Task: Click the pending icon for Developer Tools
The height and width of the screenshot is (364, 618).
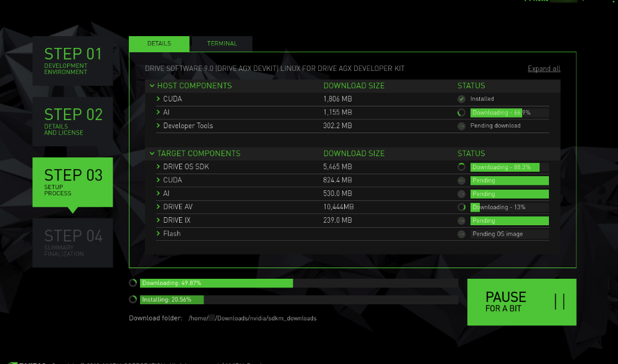Action: pos(462,126)
